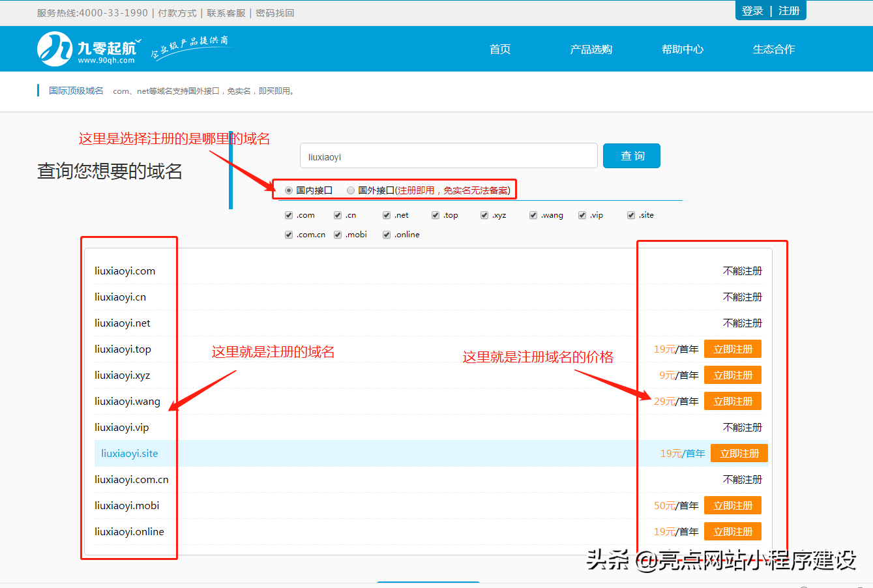Uncheck the .online extension checkbox
Viewport: 873px width, 588px height.
point(386,234)
